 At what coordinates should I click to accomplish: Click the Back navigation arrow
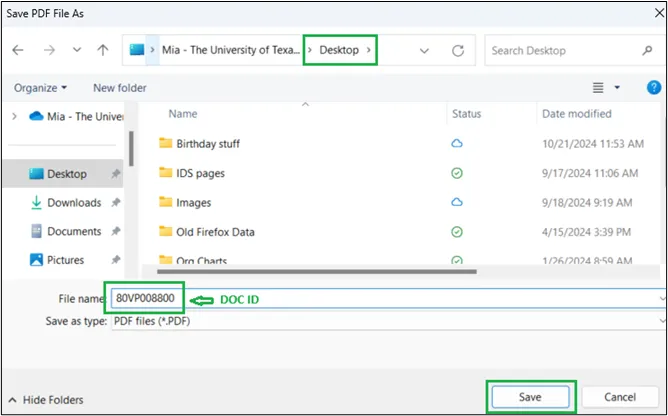(19, 50)
